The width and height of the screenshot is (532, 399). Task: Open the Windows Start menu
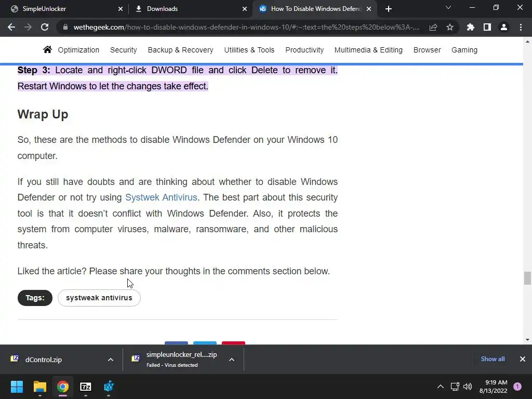pos(17,387)
